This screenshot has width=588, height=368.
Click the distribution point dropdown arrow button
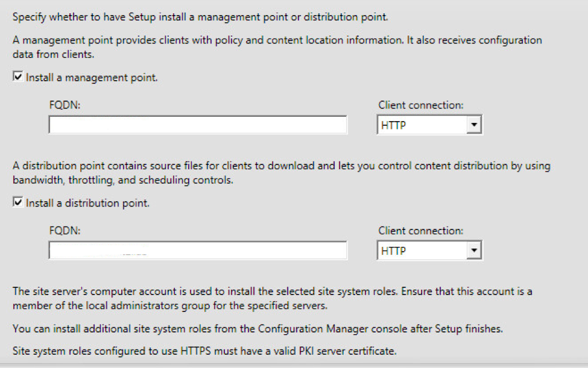[475, 251]
